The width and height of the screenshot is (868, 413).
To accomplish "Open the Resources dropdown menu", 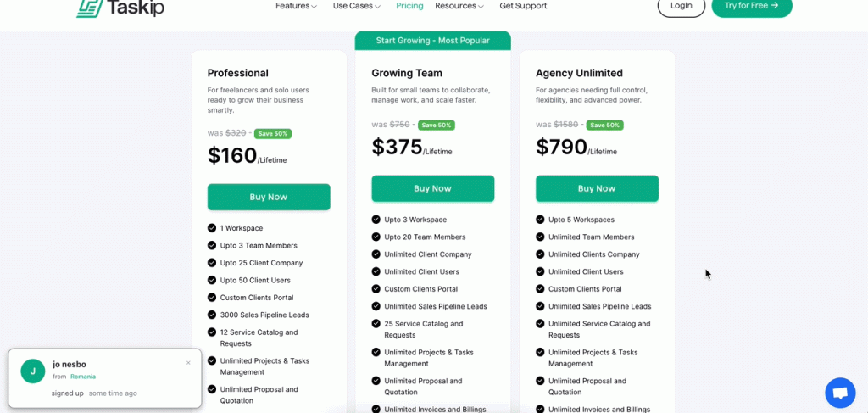I will (x=459, y=6).
